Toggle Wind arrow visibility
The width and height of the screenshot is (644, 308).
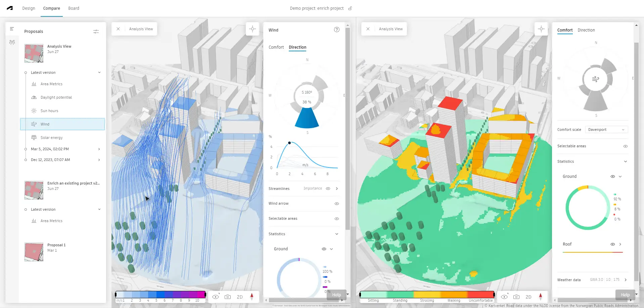[336, 204]
